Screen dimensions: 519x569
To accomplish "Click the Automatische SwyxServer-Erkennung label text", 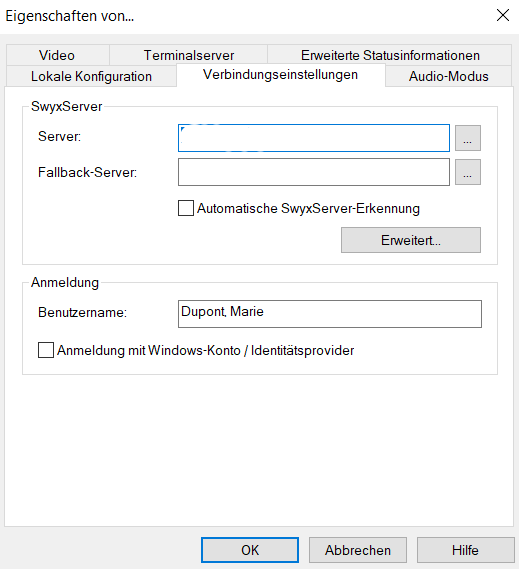I will [308, 209].
